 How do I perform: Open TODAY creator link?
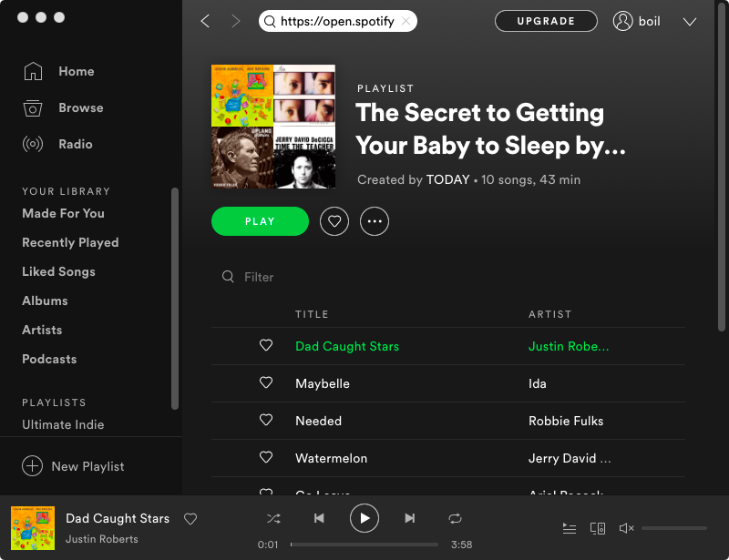coord(447,180)
